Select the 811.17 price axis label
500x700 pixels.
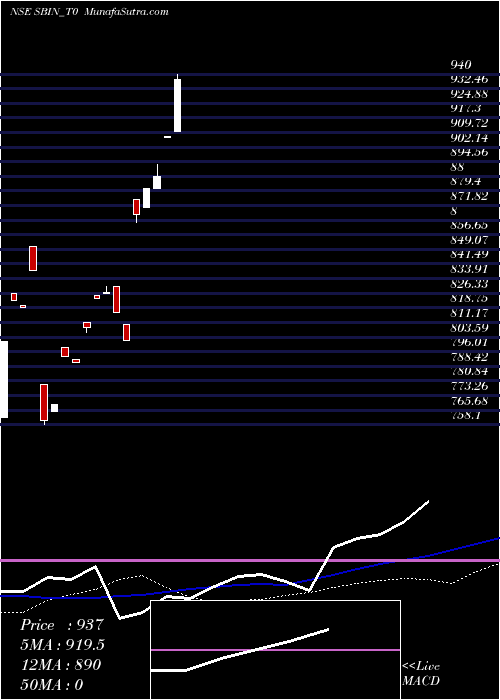[x=469, y=313]
